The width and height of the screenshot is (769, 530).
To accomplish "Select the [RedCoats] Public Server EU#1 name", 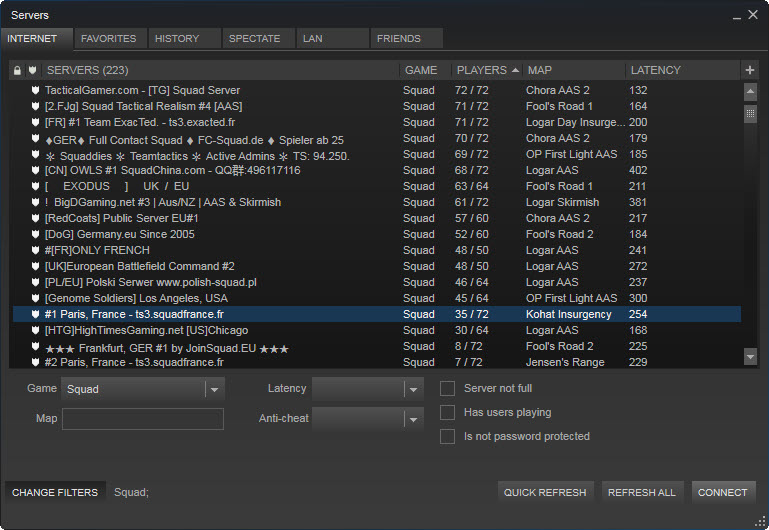I will (121, 218).
